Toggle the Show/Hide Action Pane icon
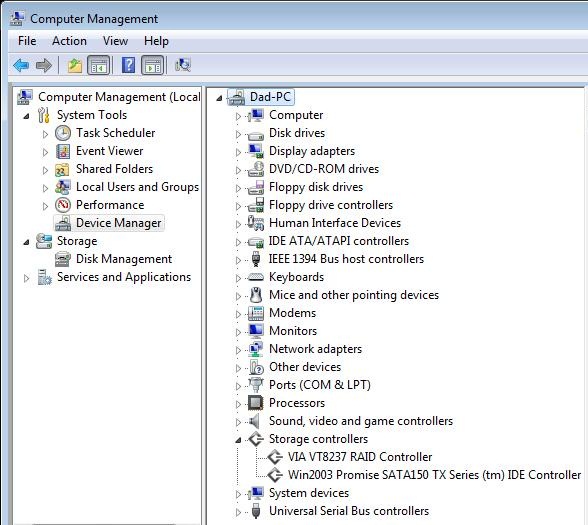 (152, 65)
